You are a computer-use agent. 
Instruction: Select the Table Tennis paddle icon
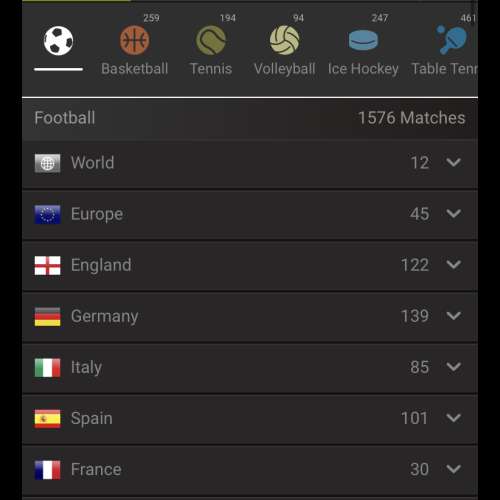click(452, 39)
